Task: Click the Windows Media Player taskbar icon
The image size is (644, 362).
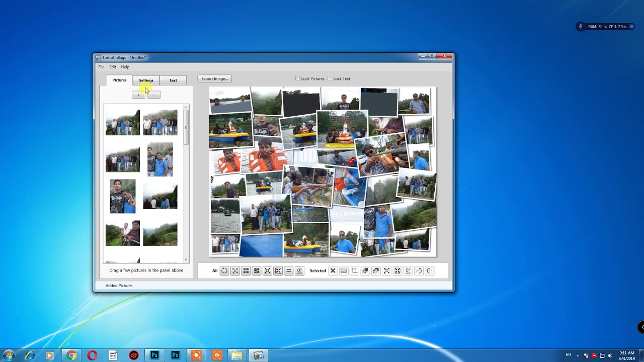Action: pyautogui.click(x=50, y=355)
